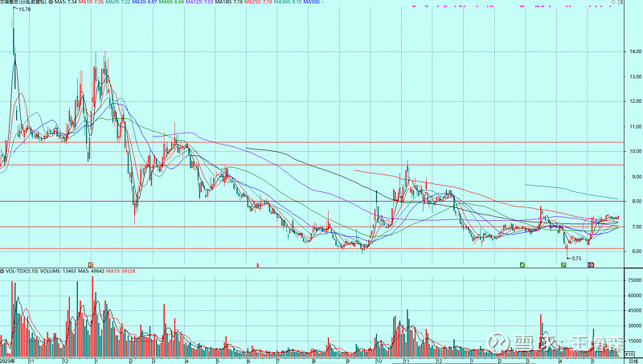The image size is (643, 364).
Task: Click the diamond icon at the top-right corner
Action: coord(613,2)
